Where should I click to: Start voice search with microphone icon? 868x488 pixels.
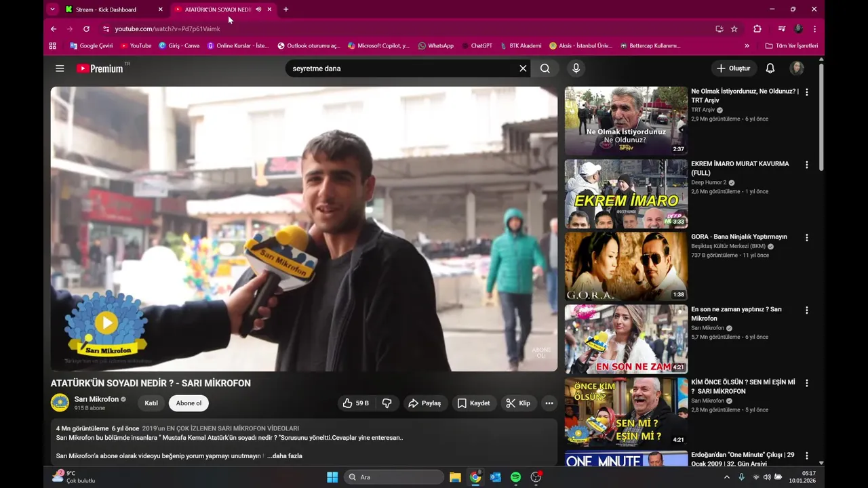576,68
